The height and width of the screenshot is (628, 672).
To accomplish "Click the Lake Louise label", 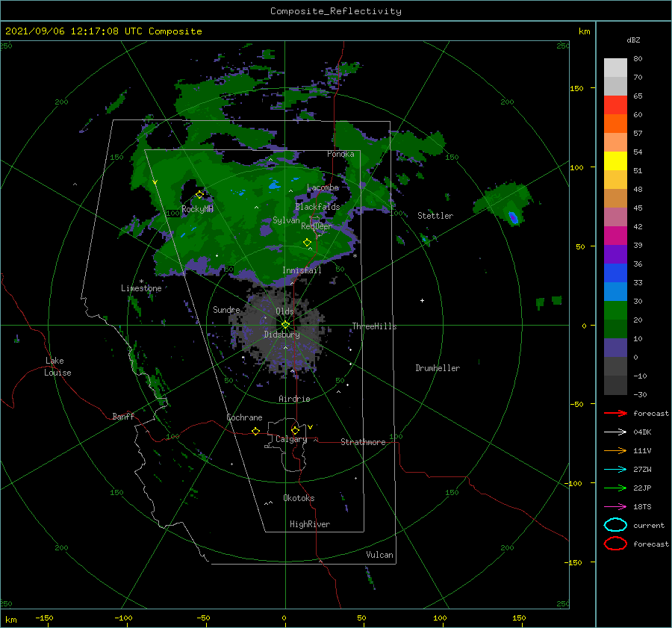I will pos(57,367).
